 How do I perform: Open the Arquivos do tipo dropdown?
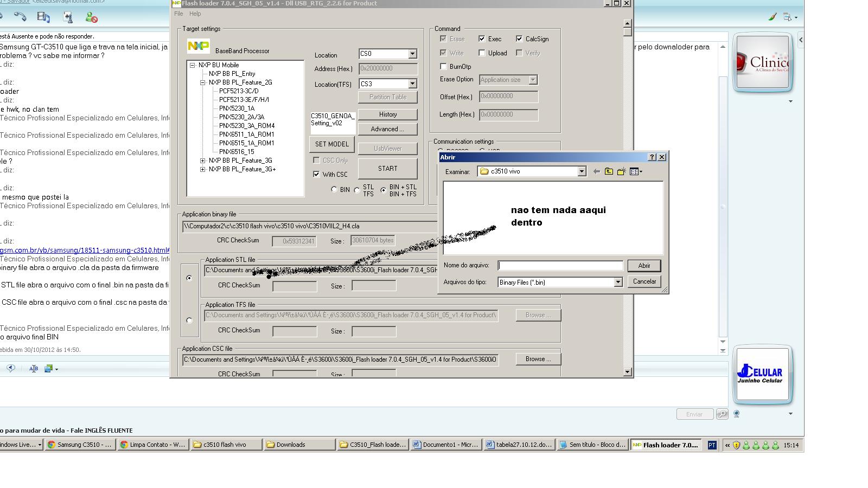617,282
